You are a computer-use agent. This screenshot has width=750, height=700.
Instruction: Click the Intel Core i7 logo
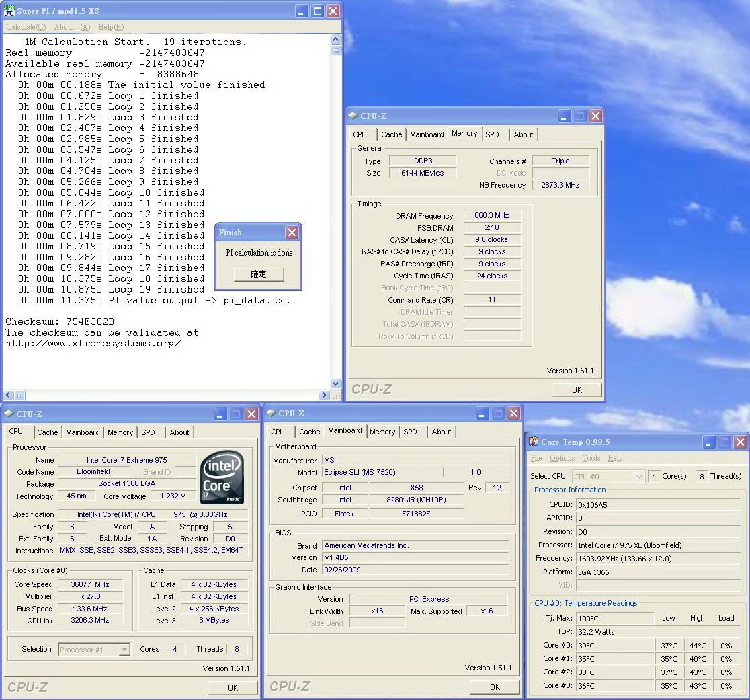click(222, 477)
